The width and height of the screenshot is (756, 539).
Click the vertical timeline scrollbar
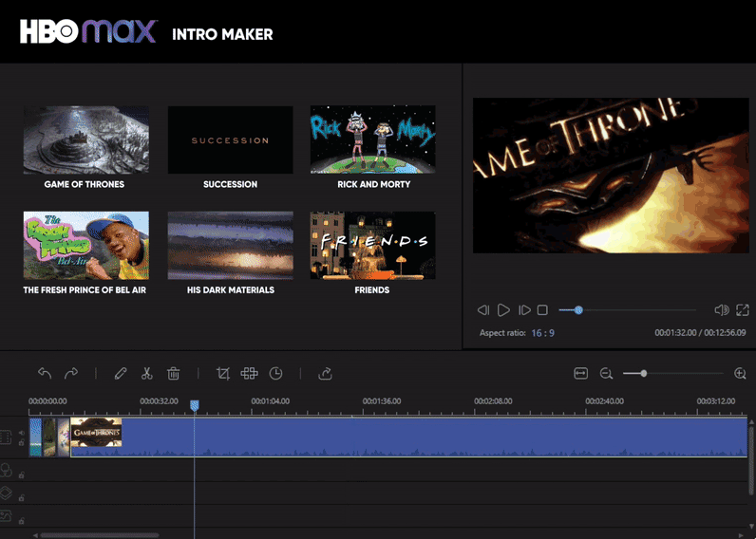[750, 460]
